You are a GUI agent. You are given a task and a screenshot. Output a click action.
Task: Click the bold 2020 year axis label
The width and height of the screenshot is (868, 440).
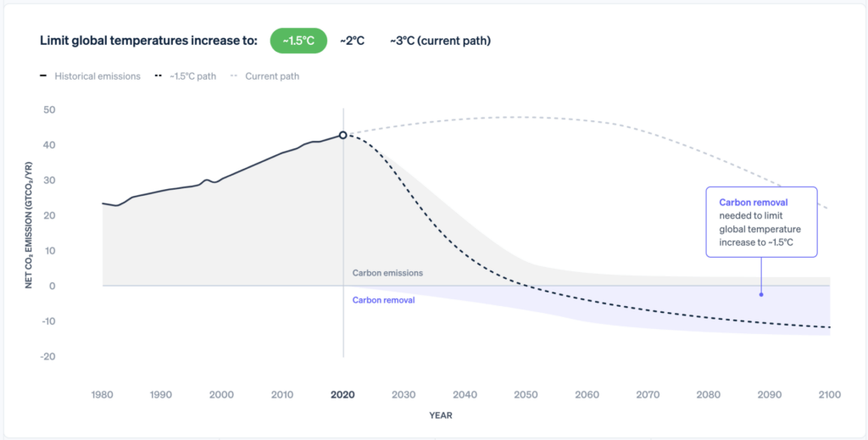click(x=343, y=394)
